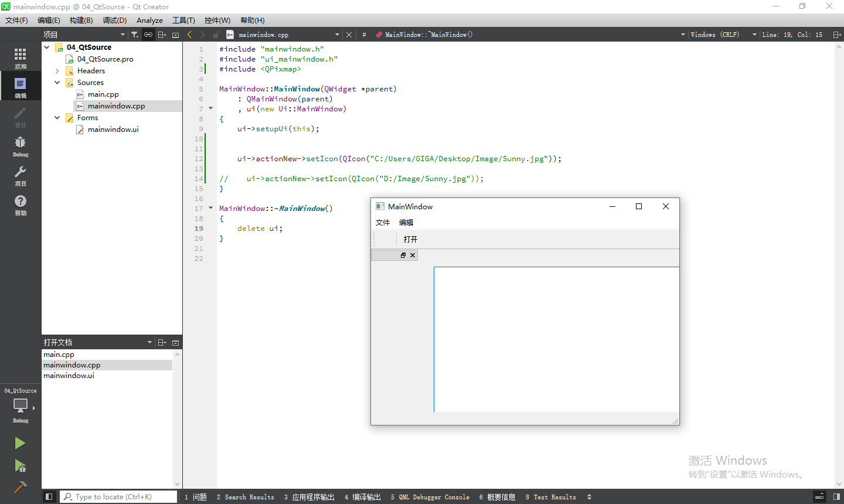Screen dimensions: 844x504
Task: Go back in editor navigation history
Action: (x=189, y=35)
